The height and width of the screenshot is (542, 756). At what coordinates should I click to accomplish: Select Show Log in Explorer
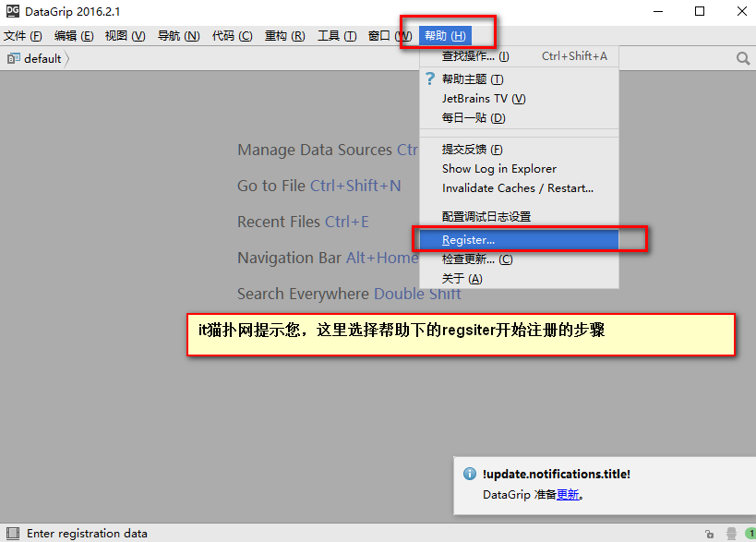tap(520, 169)
